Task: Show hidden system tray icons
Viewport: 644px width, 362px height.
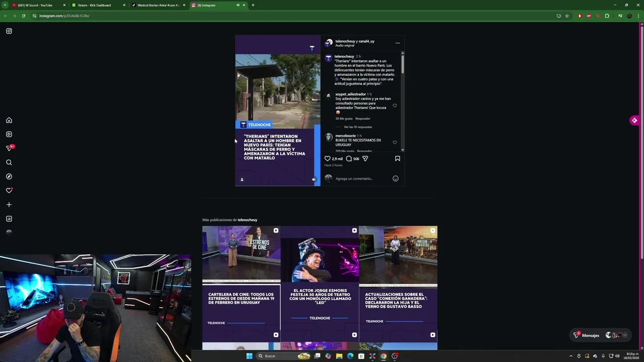Action: pyautogui.click(x=571, y=356)
